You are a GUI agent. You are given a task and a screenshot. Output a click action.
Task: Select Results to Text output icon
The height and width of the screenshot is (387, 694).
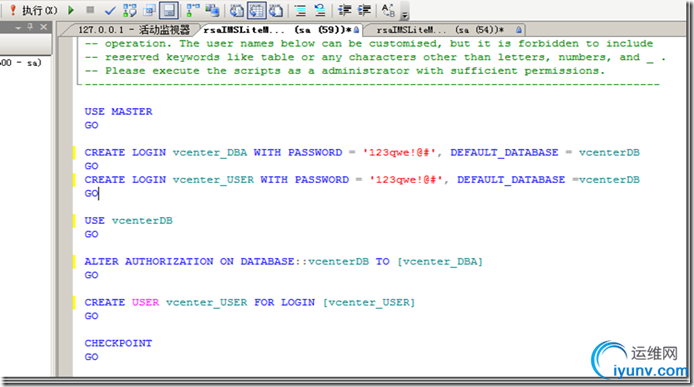point(237,10)
